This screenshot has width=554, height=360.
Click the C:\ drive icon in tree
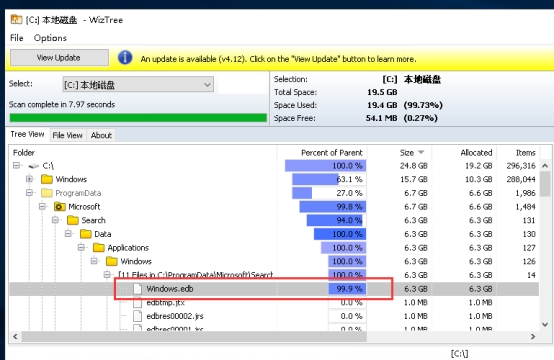tap(34, 166)
